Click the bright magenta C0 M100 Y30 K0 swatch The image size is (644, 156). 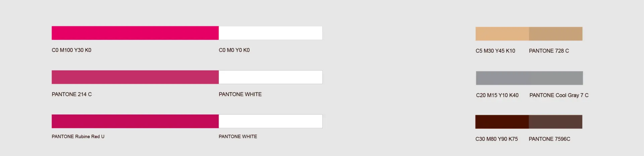[135, 33]
